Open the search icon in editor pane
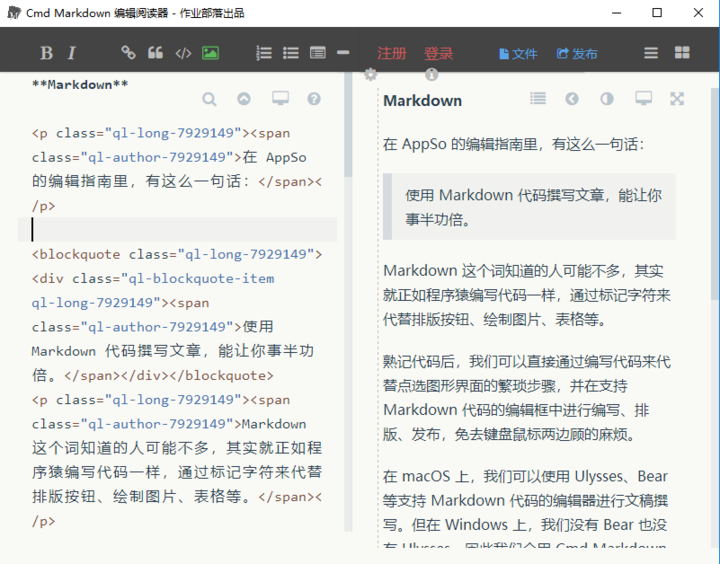720x564 pixels. (x=209, y=99)
